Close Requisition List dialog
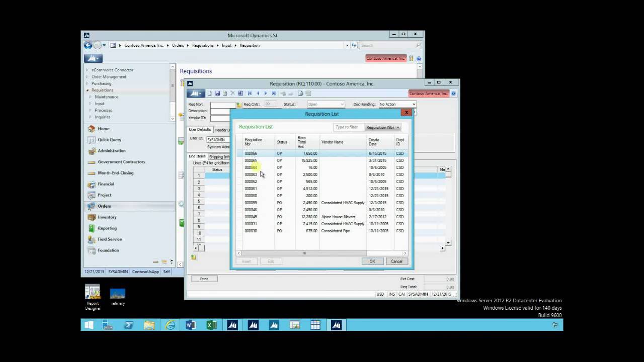Viewport: 644px width, 362px height. click(x=407, y=113)
